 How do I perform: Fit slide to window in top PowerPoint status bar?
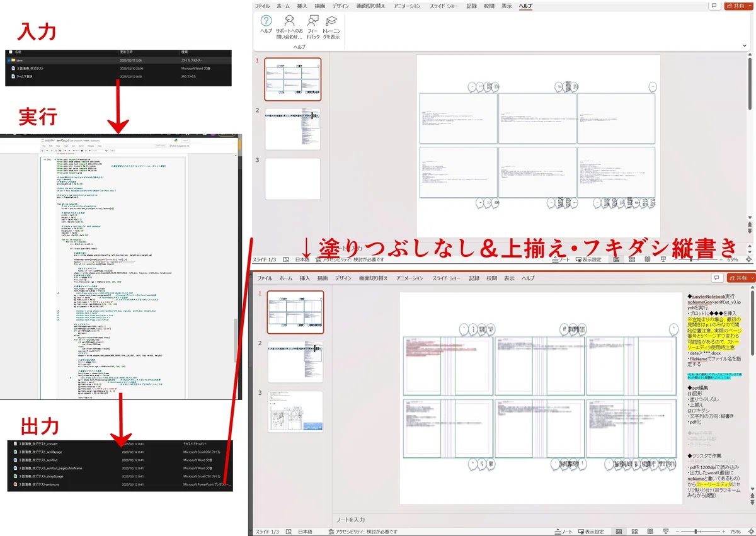(749, 259)
